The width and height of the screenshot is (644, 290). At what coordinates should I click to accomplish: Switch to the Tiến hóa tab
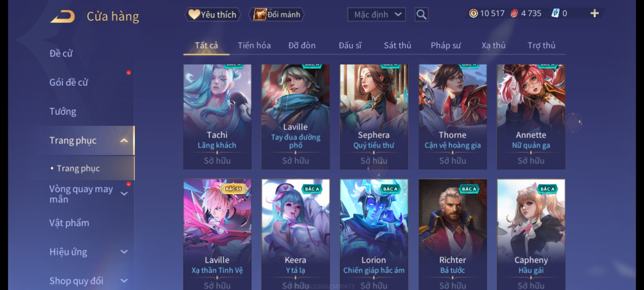tap(254, 45)
